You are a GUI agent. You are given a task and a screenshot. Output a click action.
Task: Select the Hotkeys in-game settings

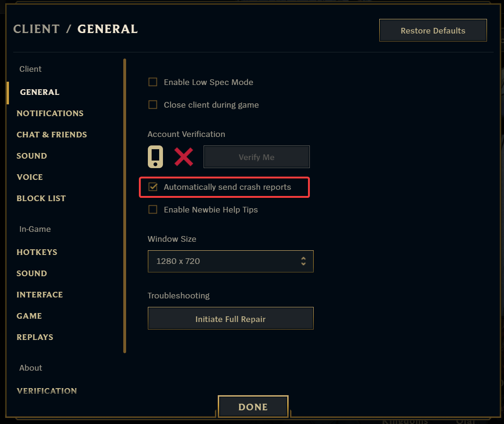pos(37,252)
